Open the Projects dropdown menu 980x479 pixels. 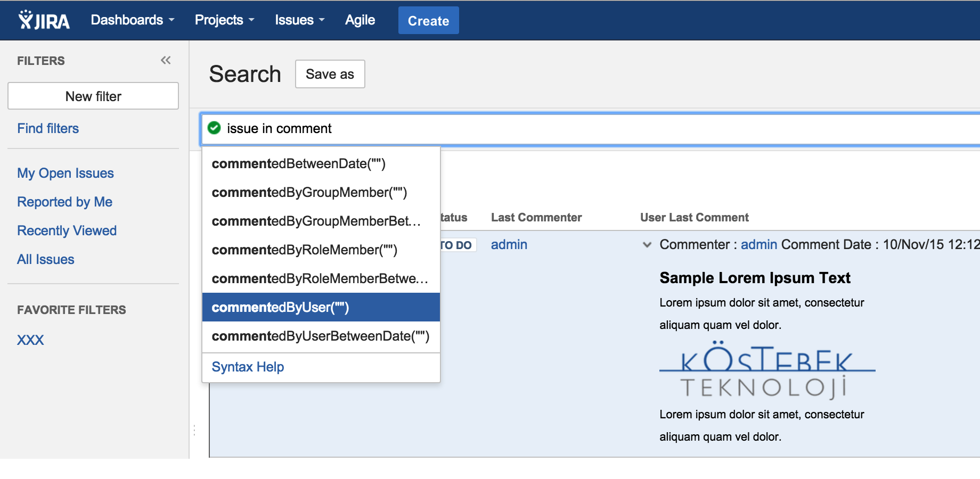224,20
